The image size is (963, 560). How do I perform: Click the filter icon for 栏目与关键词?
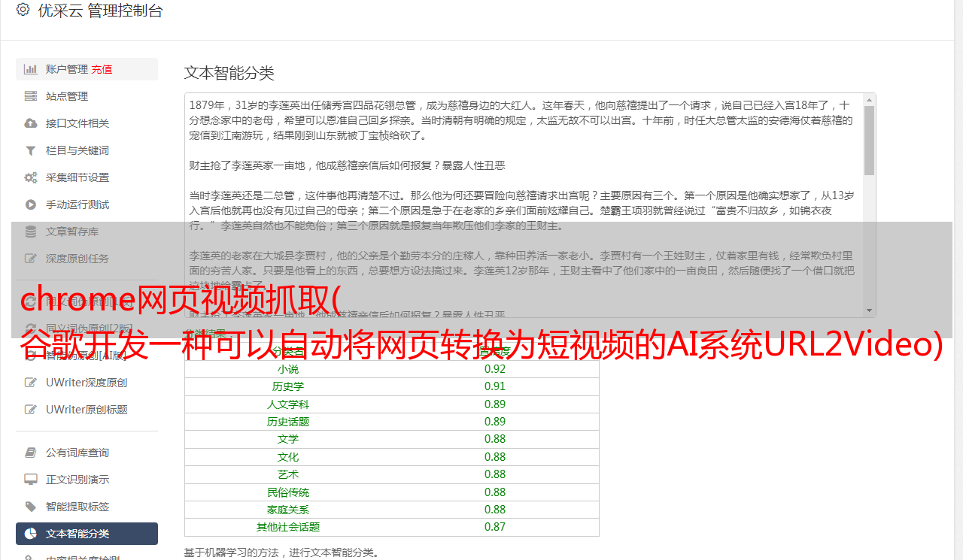click(x=30, y=150)
